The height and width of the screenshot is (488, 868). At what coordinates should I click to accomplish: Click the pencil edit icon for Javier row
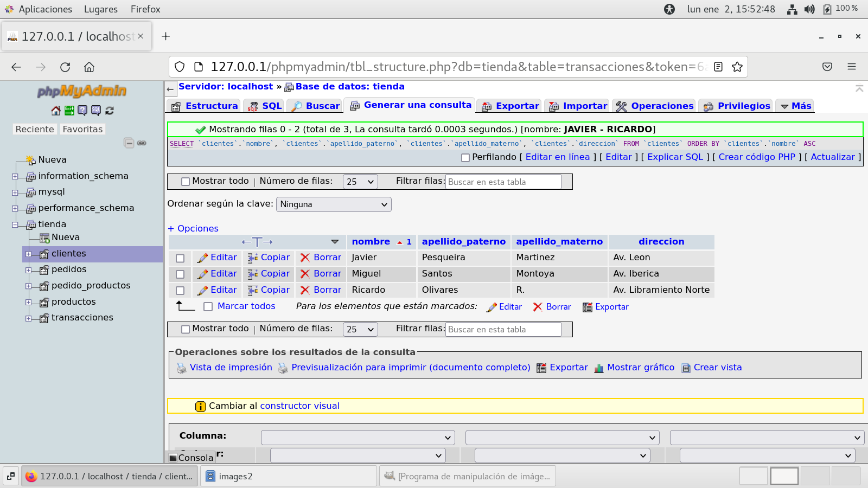[202, 258]
